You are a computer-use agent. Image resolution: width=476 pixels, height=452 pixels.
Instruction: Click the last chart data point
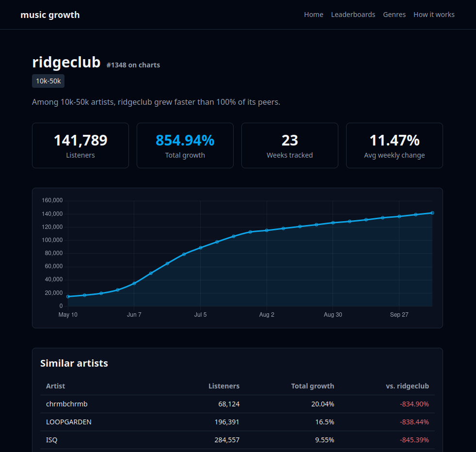pos(432,213)
